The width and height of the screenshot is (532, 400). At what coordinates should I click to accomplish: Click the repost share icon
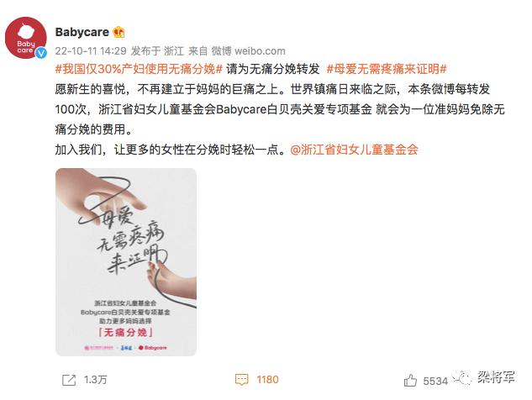pos(69,380)
